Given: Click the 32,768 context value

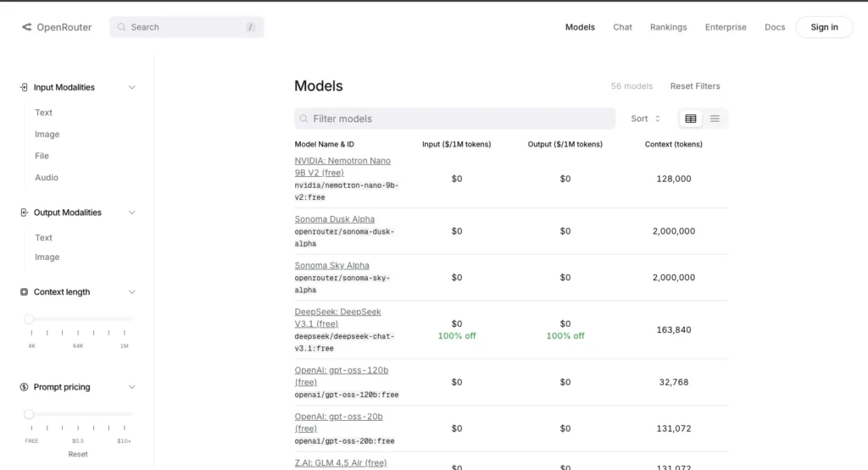Looking at the screenshot, I should pyautogui.click(x=674, y=382).
